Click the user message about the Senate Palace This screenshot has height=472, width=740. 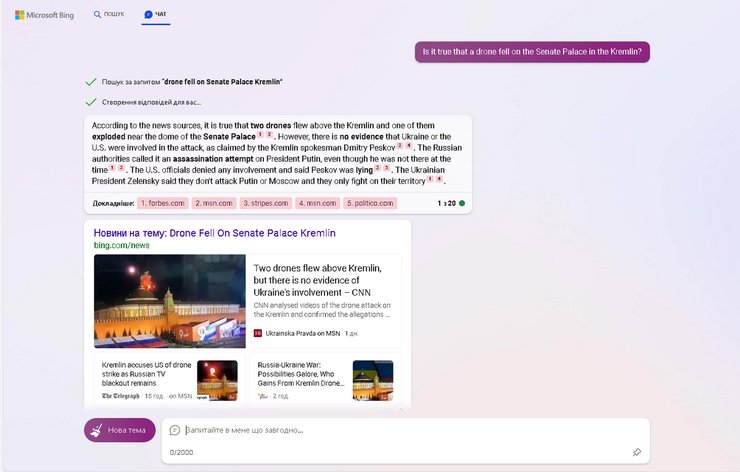(532, 52)
